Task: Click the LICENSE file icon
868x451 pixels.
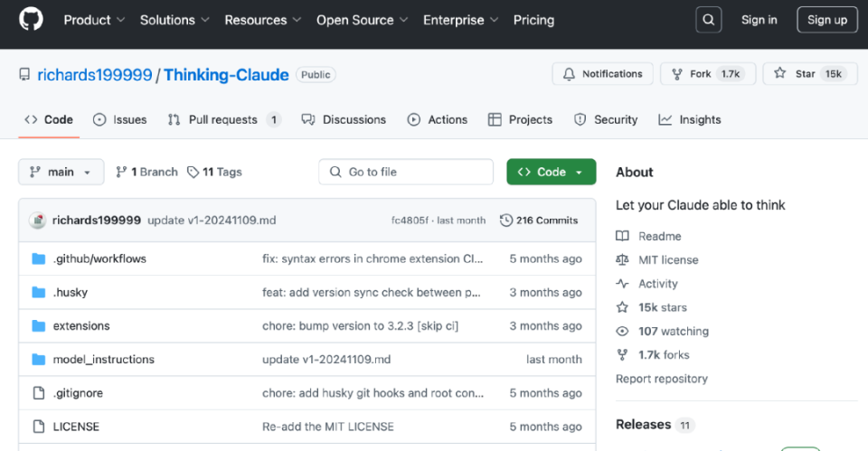Action: [39, 427]
